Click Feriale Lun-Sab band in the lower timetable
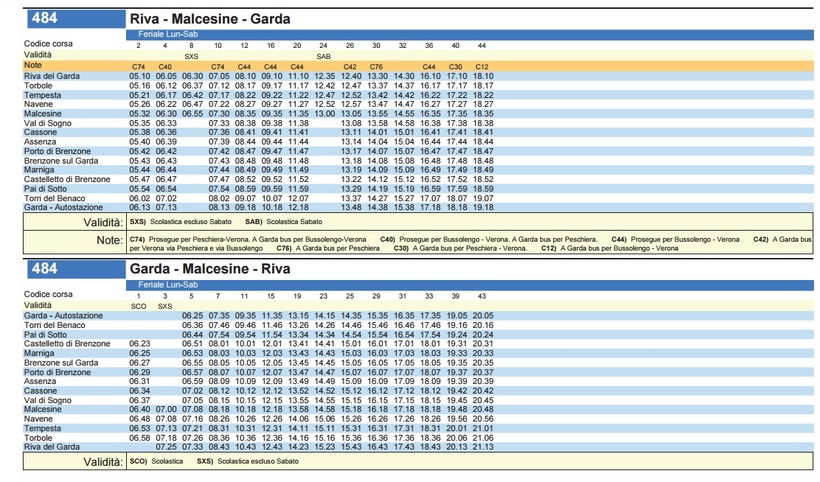 470,285
